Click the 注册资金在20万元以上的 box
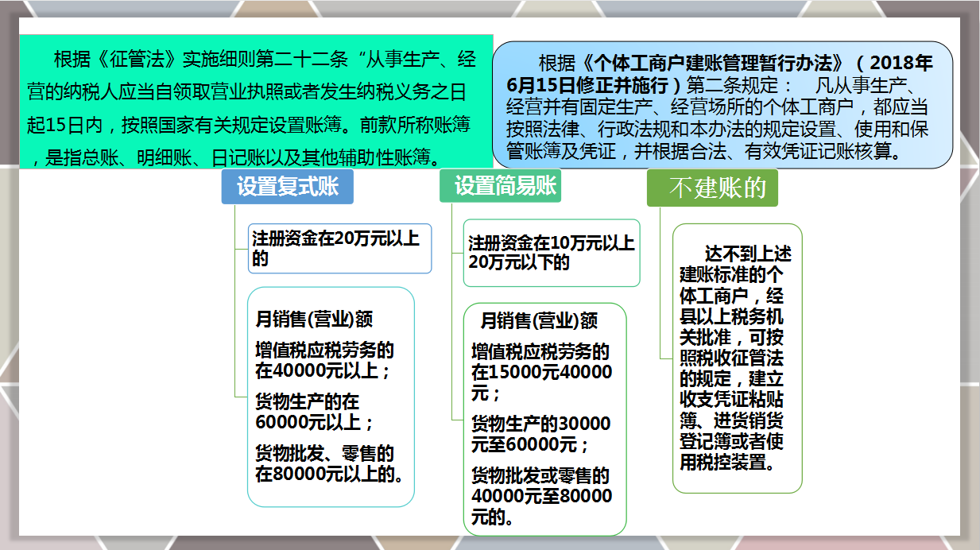 (x=339, y=249)
